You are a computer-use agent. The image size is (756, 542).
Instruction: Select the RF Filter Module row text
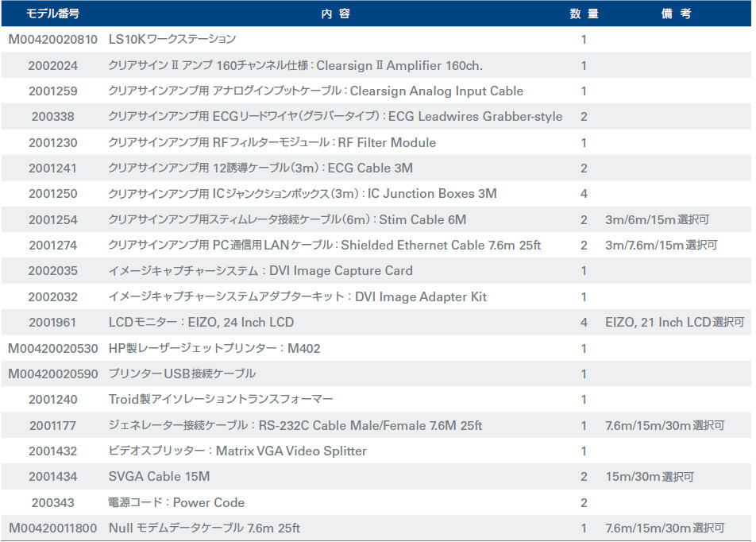[272, 143]
